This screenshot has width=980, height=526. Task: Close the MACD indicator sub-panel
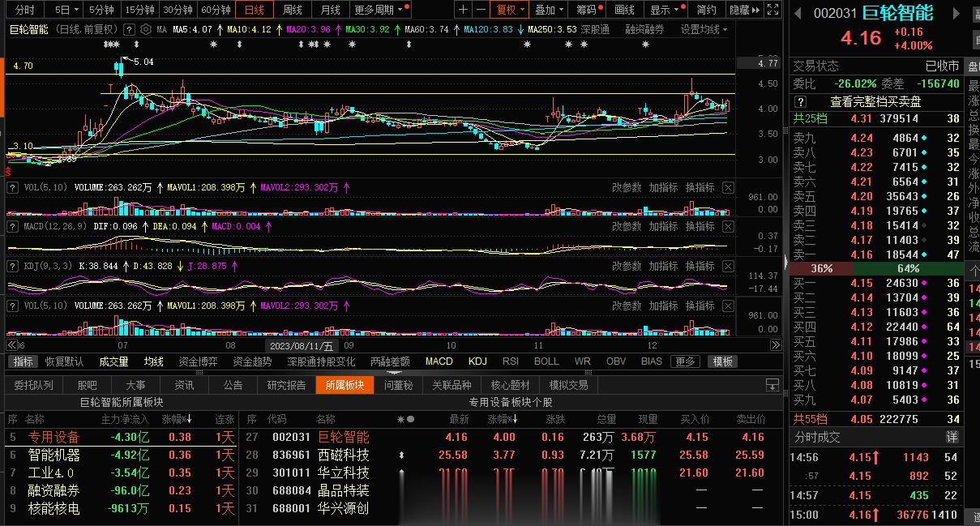point(727,227)
